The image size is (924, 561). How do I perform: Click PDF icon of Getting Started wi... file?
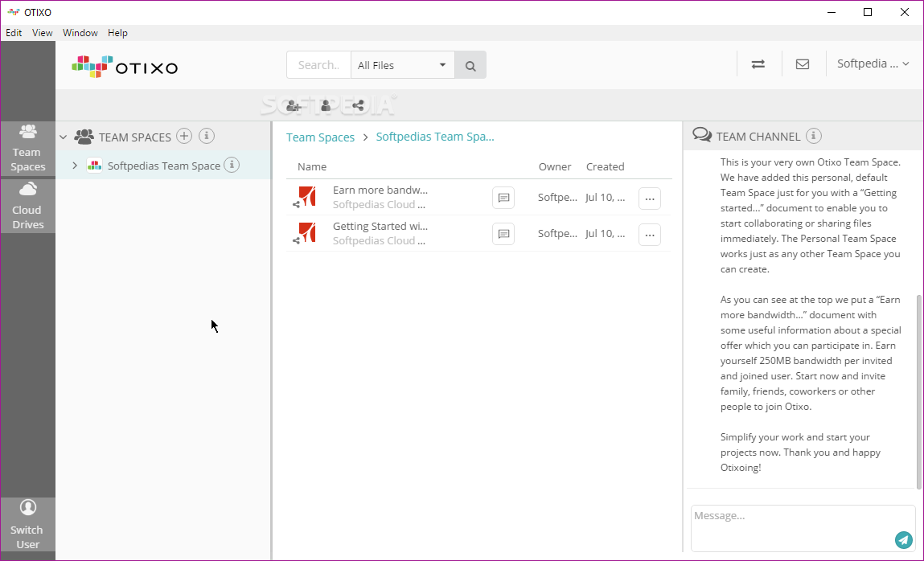(x=307, y=232)
